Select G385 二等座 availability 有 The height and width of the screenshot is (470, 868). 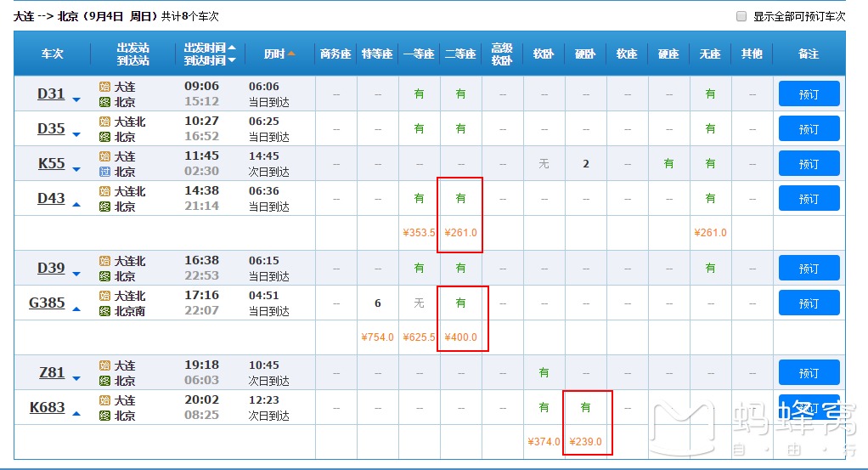[x=460, y=303]
